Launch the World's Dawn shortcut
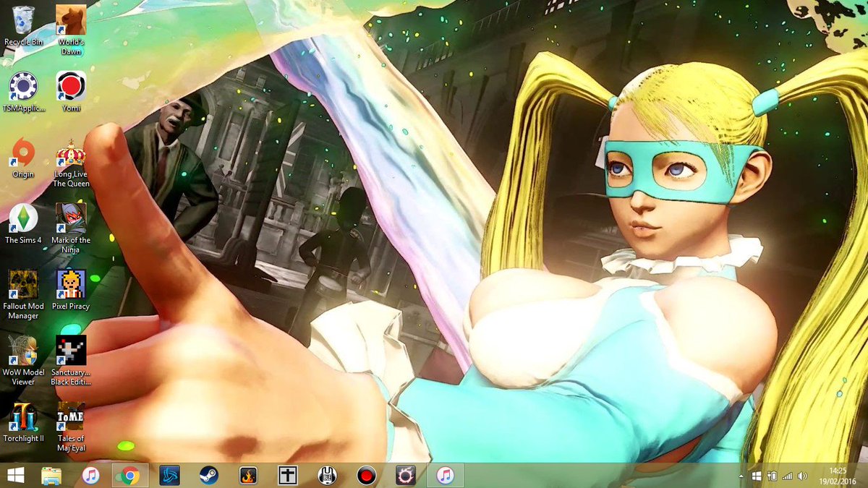 click(71, 30)
